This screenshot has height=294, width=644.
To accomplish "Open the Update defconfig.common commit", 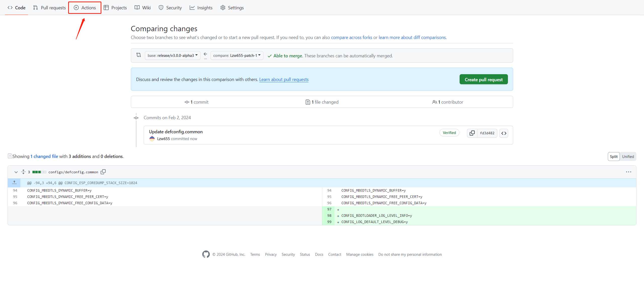I will tap(176, 132).
